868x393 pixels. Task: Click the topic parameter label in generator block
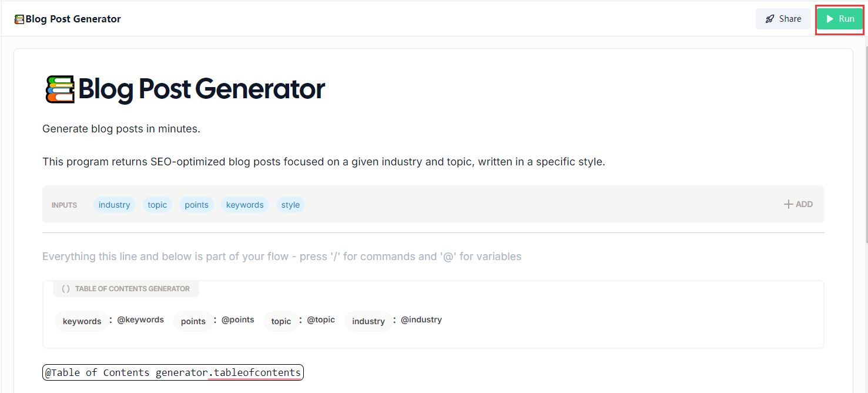(281, 321)
